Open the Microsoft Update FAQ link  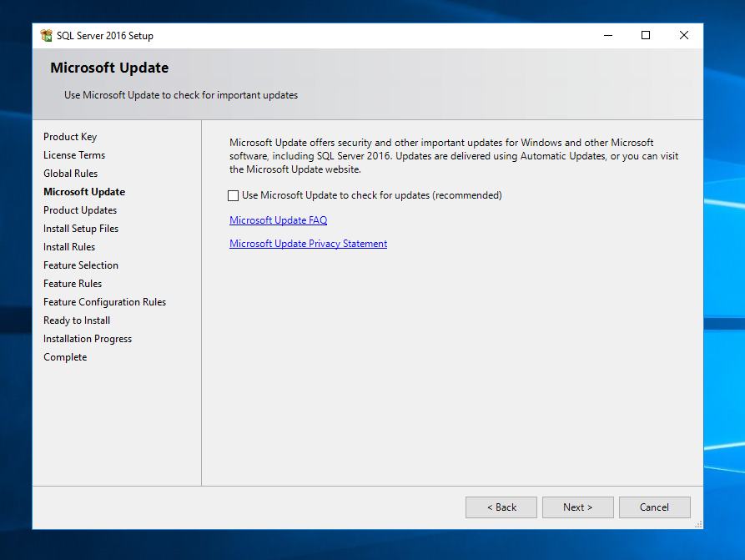(278, 220)
